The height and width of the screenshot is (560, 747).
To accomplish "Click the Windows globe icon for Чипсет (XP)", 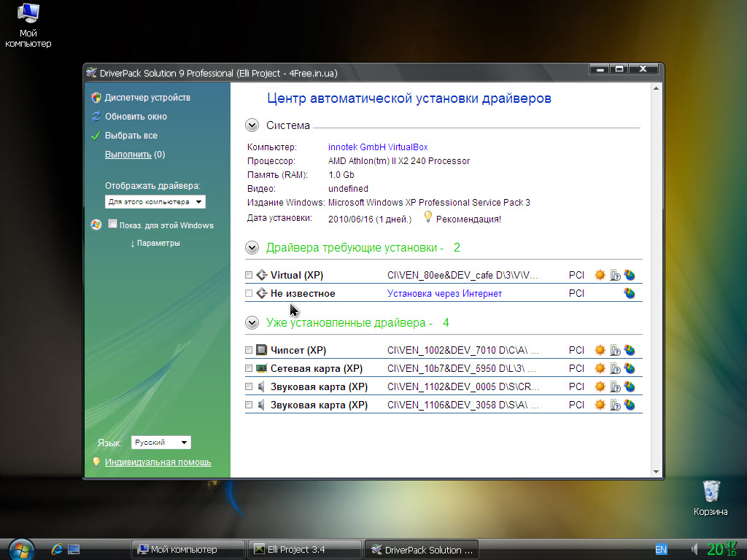I will [x=630, y=351].
